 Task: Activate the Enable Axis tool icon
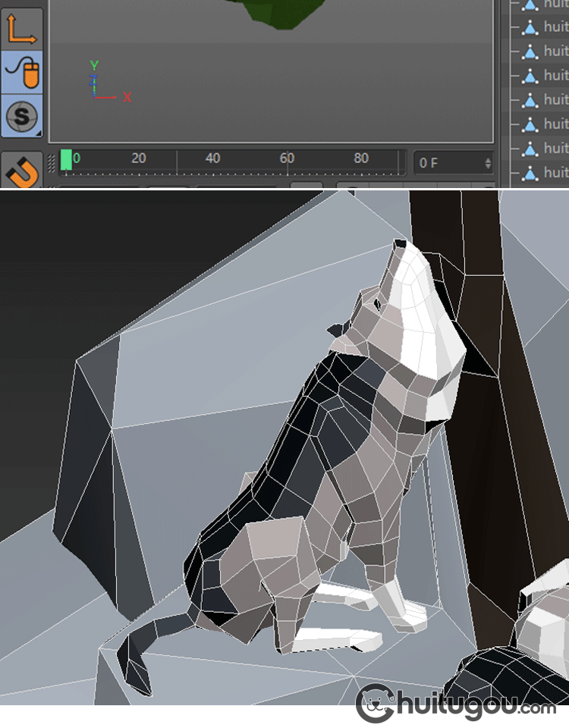[x=21, y=29]
